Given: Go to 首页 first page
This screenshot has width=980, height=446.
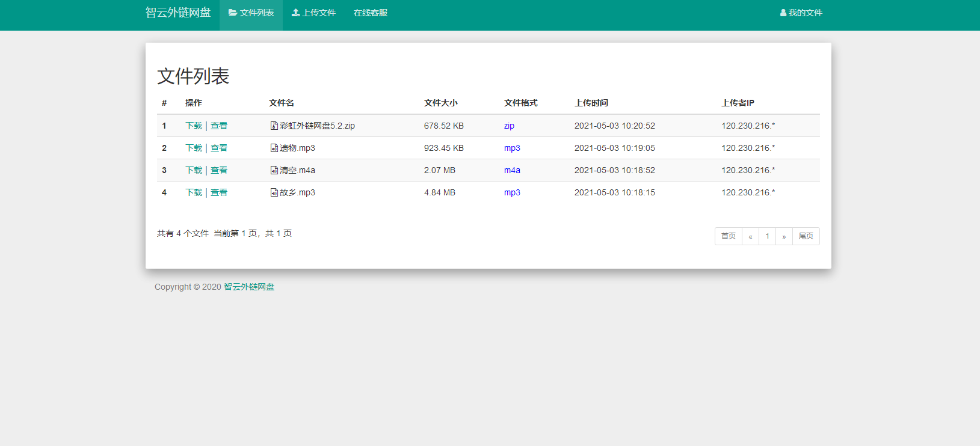Looking at the screenshot, I should 728,236.
